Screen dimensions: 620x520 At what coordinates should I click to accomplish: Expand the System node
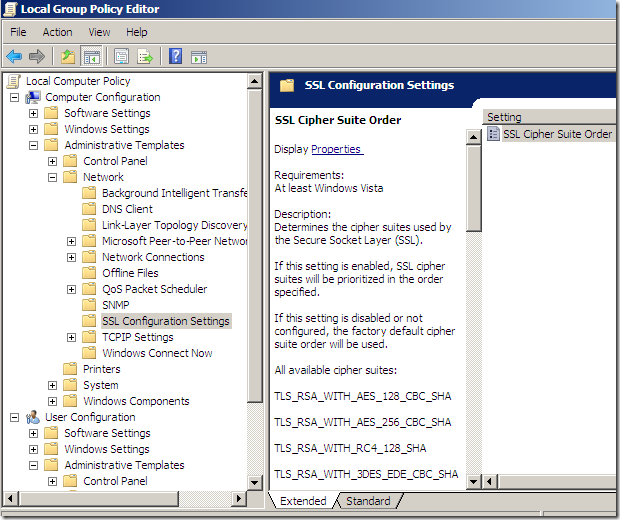tap(53, 385)
